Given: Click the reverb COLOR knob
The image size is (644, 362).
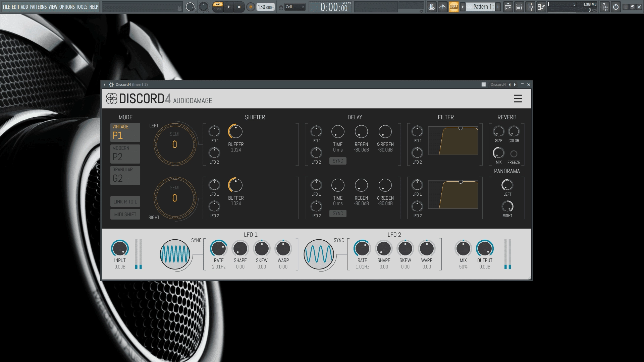Looking at the screenshot, I should point(514,131).
